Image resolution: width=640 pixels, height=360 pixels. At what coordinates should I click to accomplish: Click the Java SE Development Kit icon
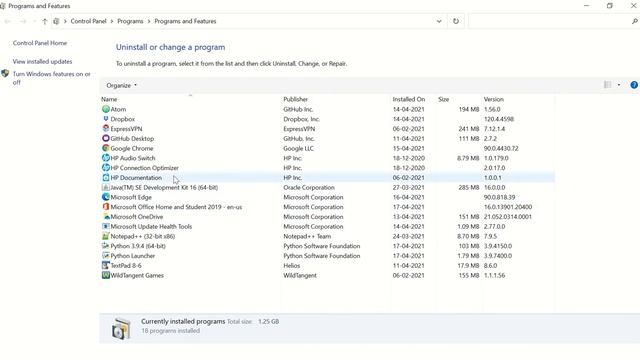point(106,188)
